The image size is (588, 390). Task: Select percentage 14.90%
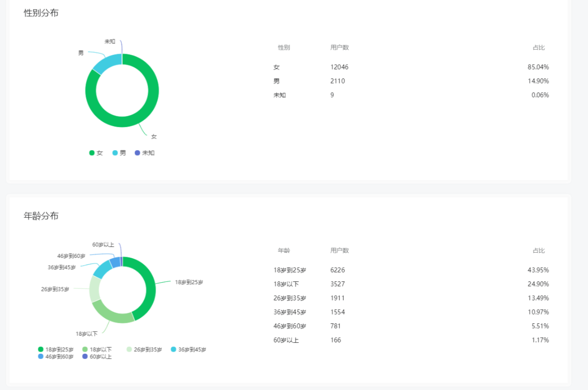tap(538, 81)
